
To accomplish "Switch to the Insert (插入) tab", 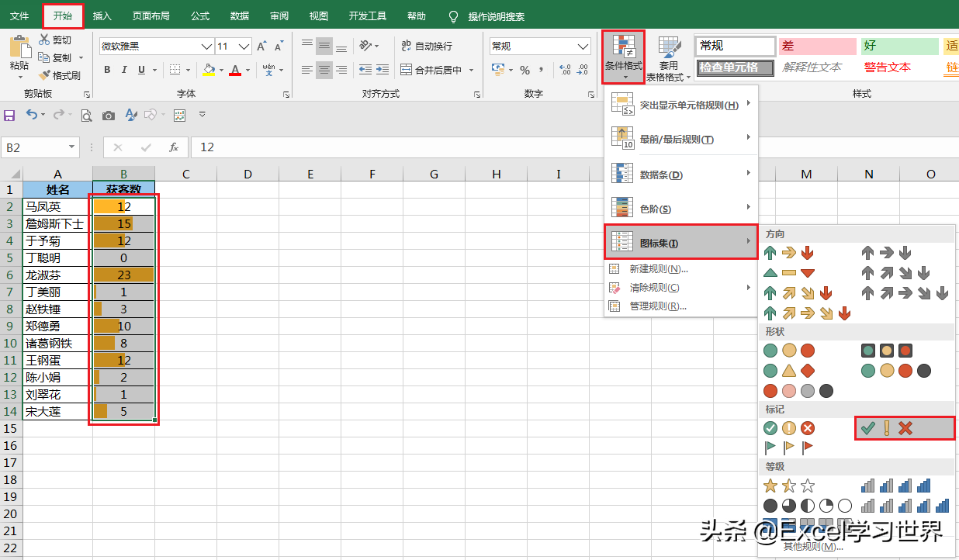I will (102, 16).
